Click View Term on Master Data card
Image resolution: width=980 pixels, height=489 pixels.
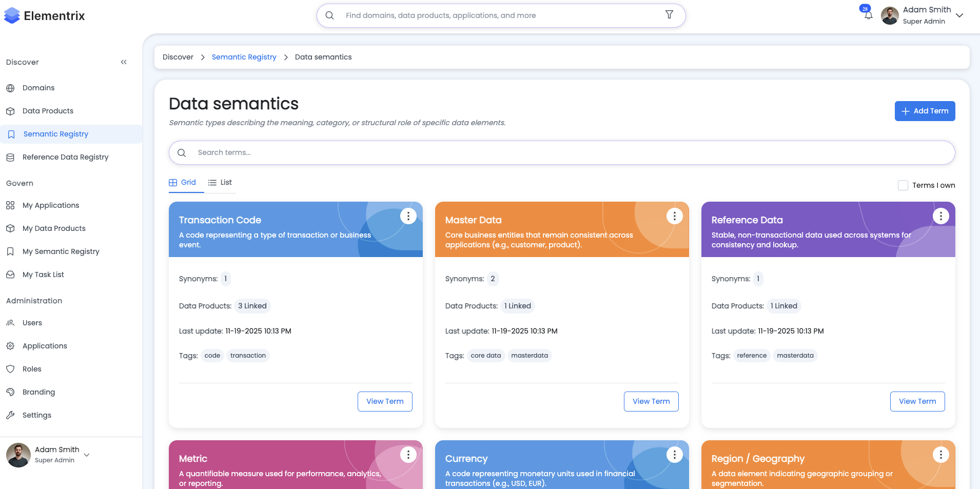tap(651, 401)
